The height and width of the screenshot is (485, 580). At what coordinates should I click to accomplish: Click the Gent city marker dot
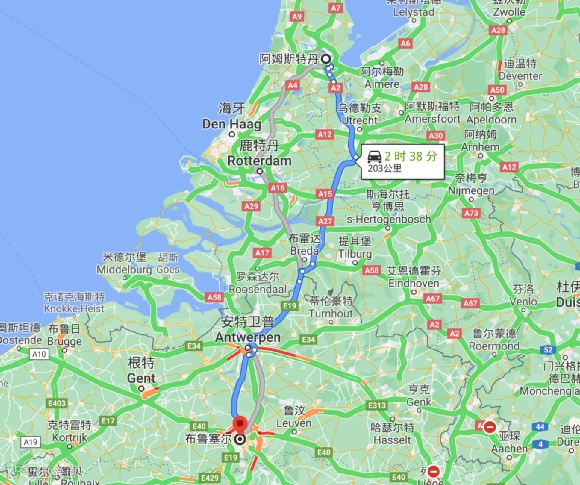[141, 389]
